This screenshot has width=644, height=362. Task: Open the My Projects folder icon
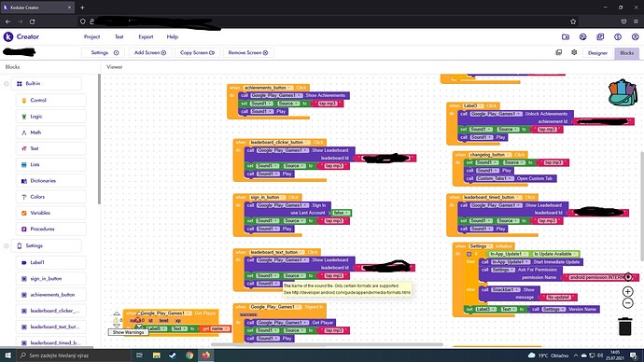566,37
